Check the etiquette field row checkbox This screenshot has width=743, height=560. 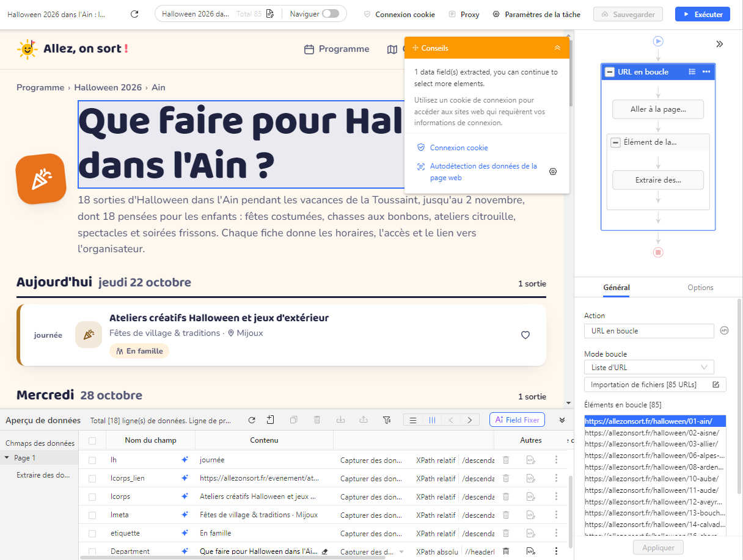pyautogui.click(x=92, y=534)
